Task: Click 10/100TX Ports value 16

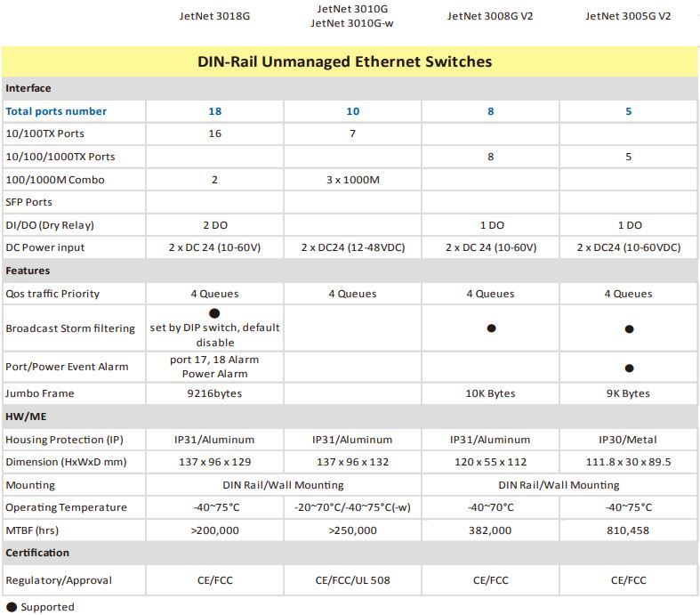Action: (x=214, y=134)
